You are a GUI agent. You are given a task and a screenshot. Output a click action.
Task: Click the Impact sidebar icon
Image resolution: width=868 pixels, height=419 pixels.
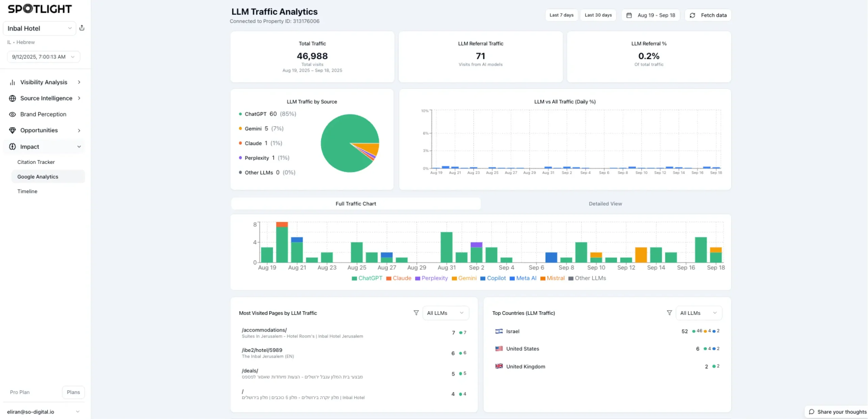(x=13, y=147)
